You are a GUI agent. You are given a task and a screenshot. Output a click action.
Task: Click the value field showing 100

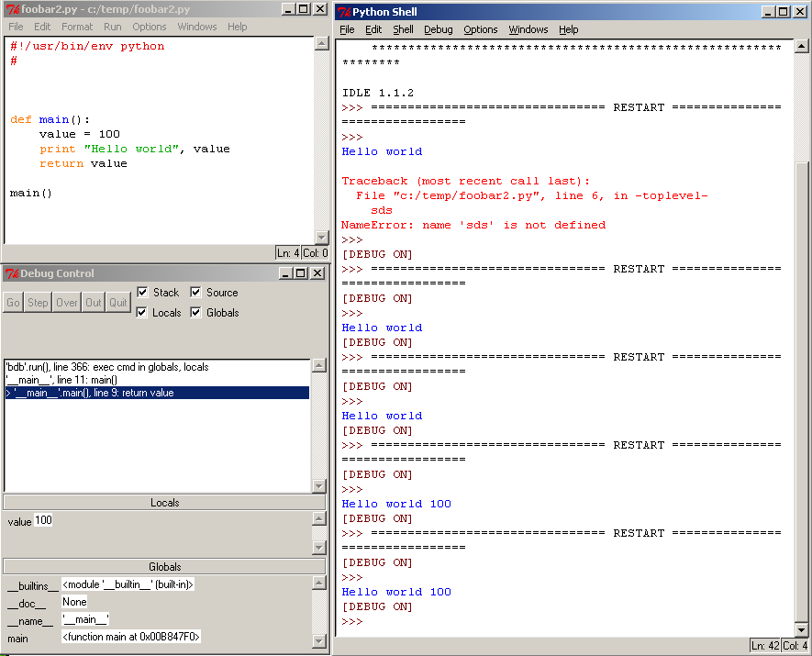(43, 519)
